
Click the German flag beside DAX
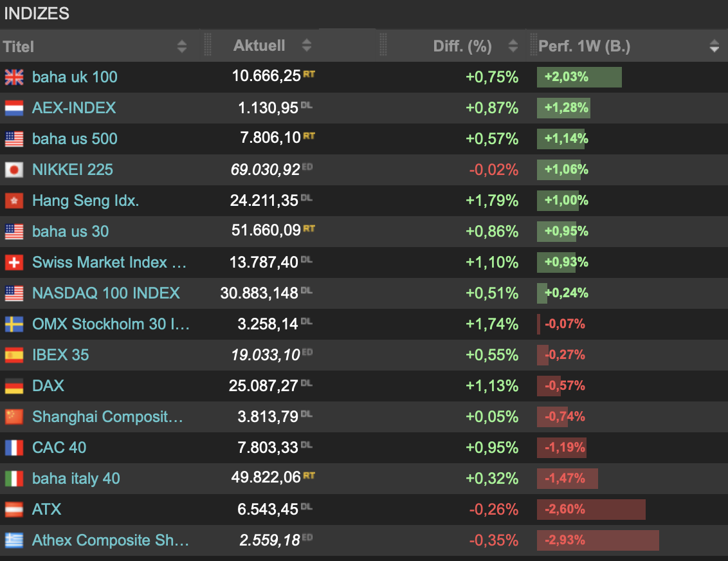pyautogui.click(x=14, y=386)
